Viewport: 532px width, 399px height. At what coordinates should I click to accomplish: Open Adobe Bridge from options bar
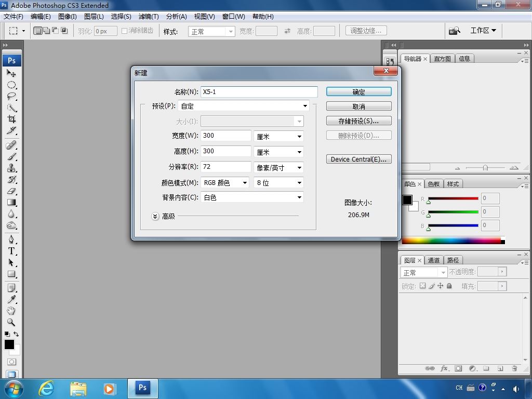(454, 31)
